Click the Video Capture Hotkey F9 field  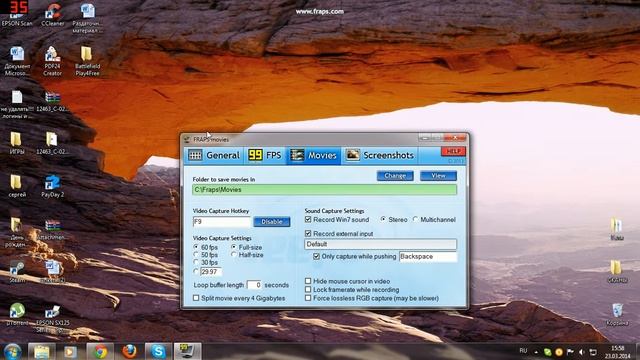coord(221,222)
